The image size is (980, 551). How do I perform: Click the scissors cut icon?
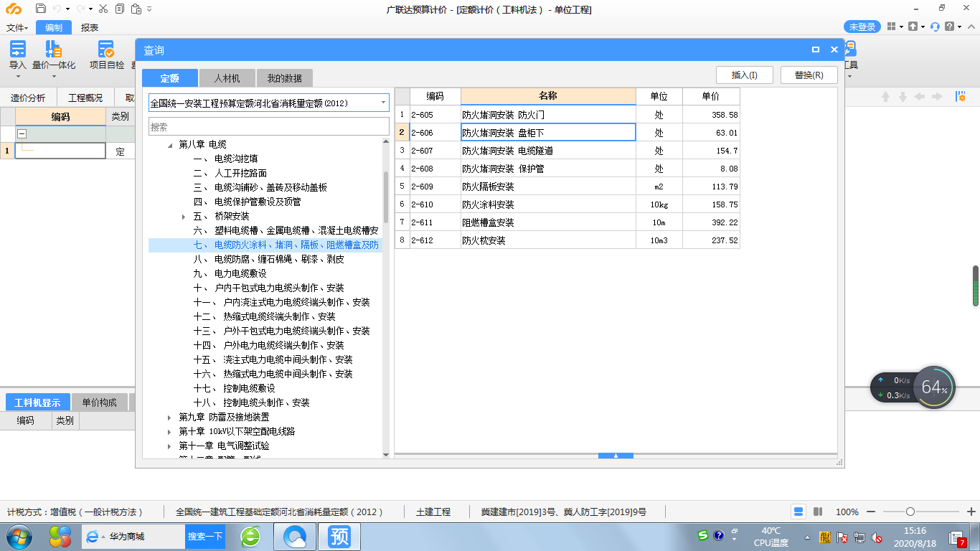click(x=103, y=9)
